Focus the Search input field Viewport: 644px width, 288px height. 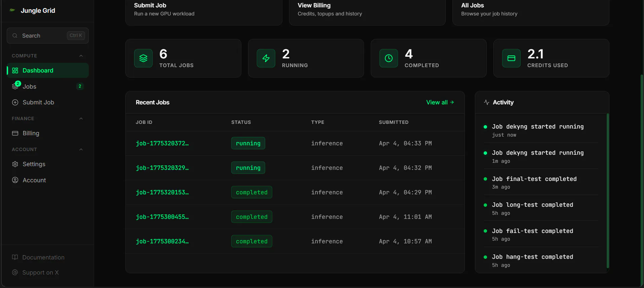(x=48, y=36)
